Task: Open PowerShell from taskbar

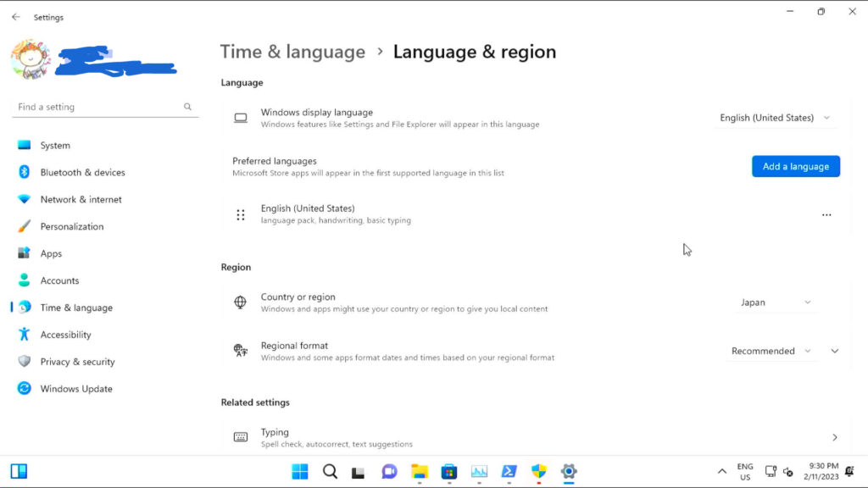Action: (x=509, y=471)
